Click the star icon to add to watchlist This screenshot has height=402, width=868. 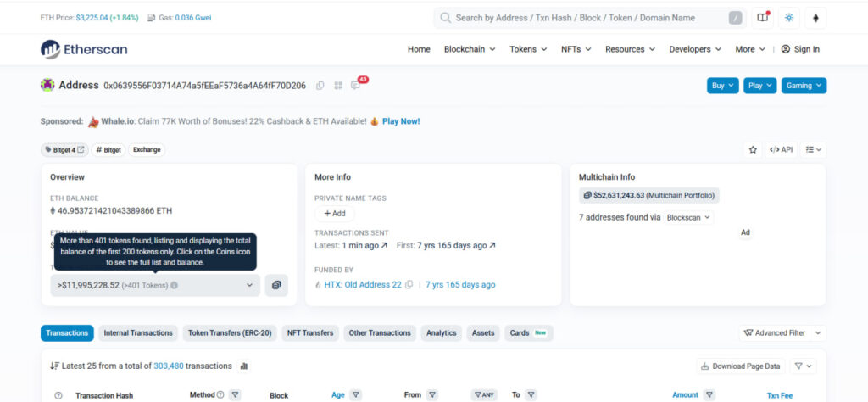tap(753, 149)
